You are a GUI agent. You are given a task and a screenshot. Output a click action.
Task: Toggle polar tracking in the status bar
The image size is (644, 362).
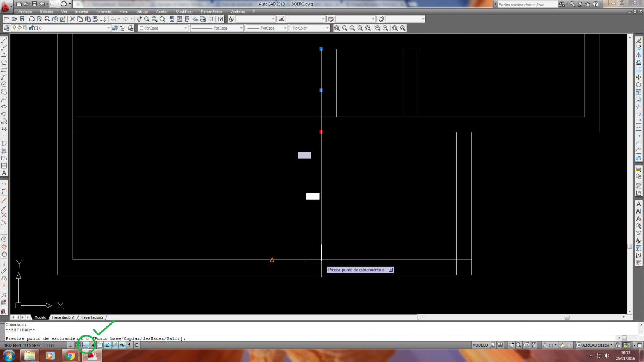click(92, 345)
